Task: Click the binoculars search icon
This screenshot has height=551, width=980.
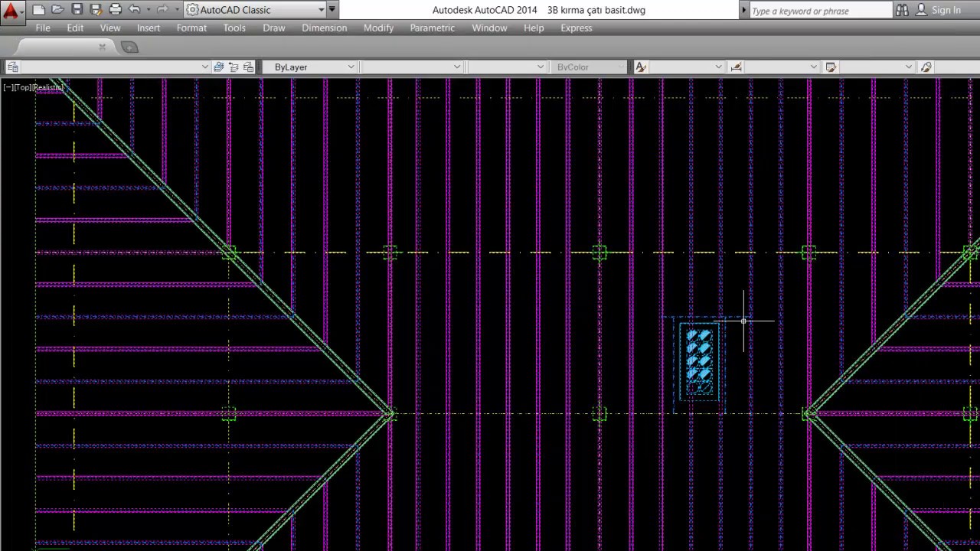Action: tap(902, 10)
